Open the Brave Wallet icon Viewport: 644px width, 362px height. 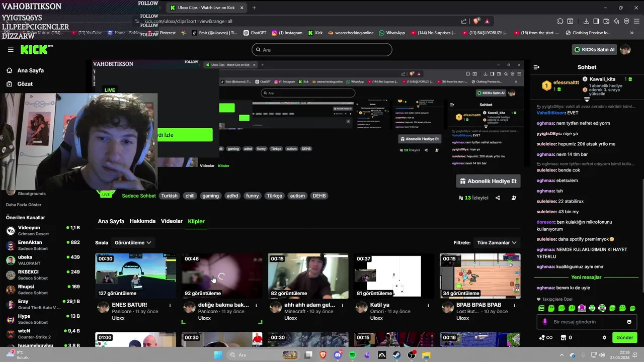pos(606,21)
